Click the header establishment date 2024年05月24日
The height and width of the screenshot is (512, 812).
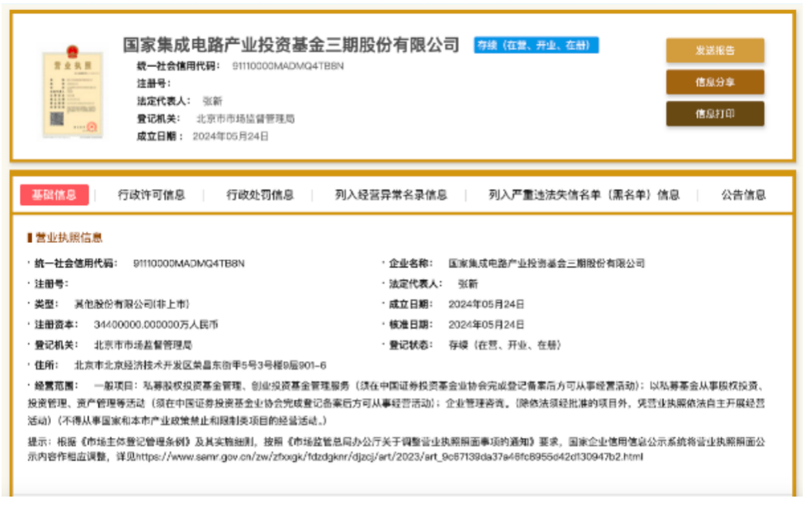(230, 136)
